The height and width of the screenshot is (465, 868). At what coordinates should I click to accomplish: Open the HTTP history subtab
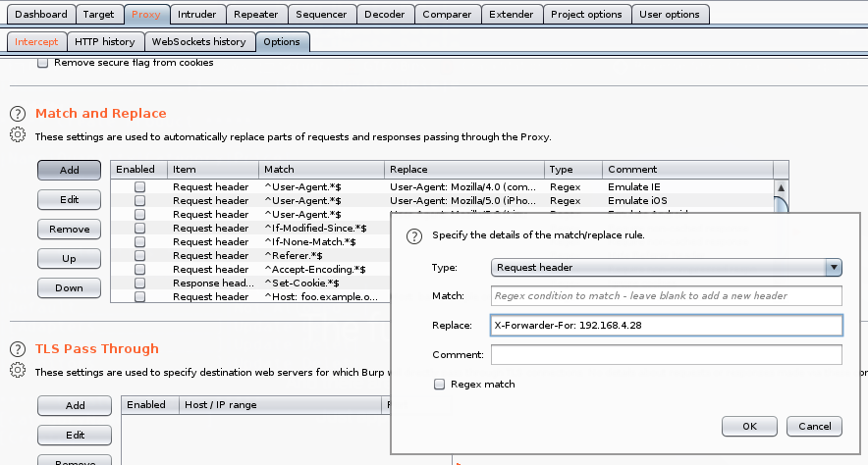tap(104, 42)
